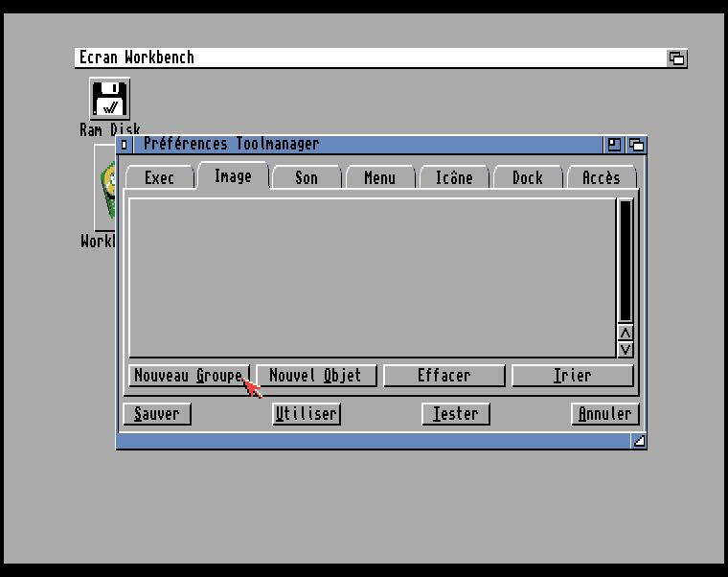Image resolution: width=728 pixels, height=577 pixels.
Task: Save the settings with Sauver
Action: [157, 414]
